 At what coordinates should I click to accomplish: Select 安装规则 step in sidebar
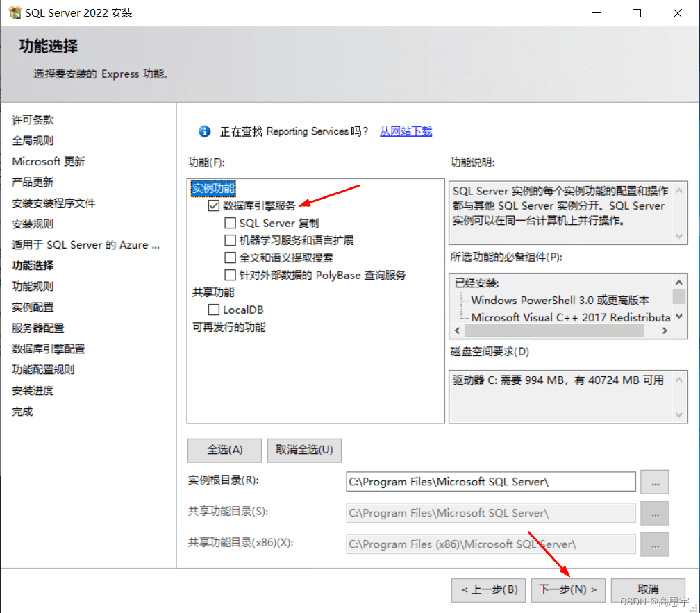33,224
